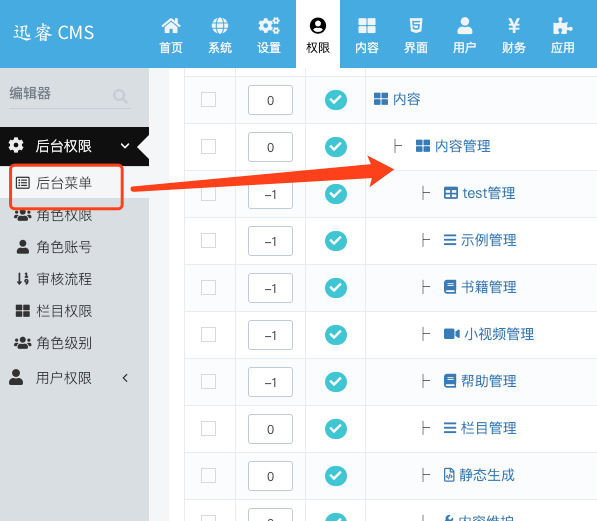This screenshot has height=521, width=597.
Task: Toggle the enabled checkmark for 示例管理
Action: (336, 241)
